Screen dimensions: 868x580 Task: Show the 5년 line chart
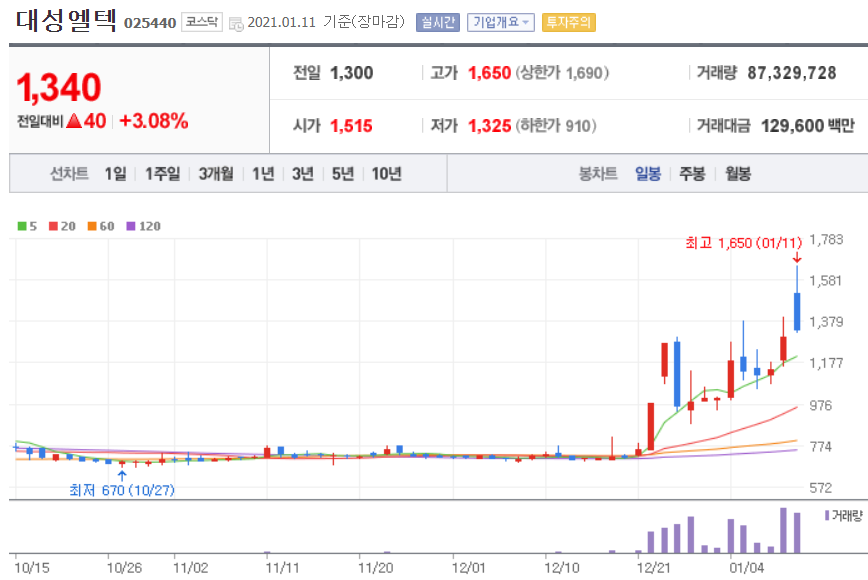[343, 174]
